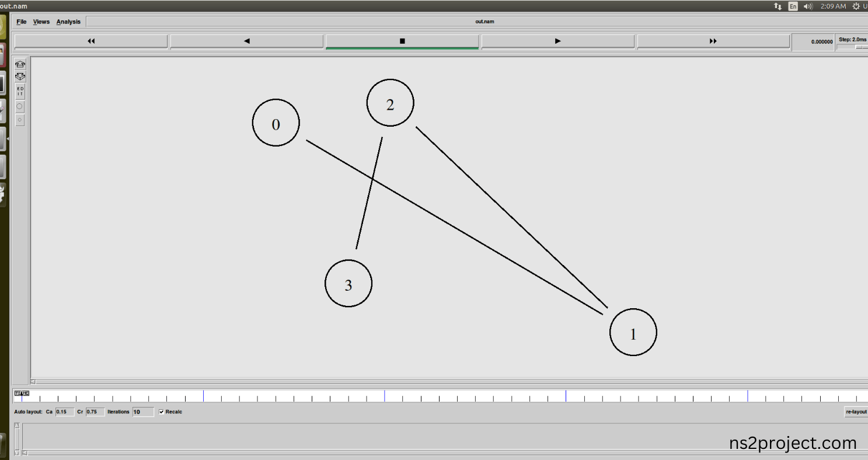Image resolution: width=868 pixels, height=460 pixels.
Task: Stop the animation playback
Action: (402, 41)
